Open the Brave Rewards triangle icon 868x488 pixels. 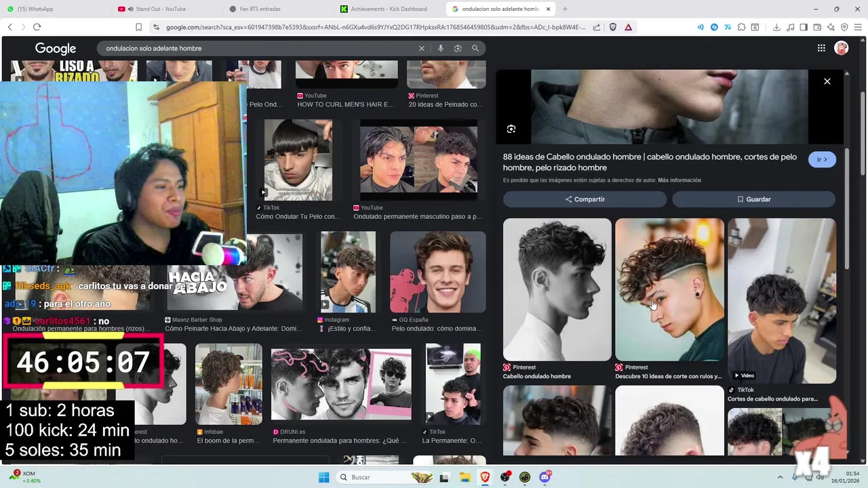tap(629, 27)
